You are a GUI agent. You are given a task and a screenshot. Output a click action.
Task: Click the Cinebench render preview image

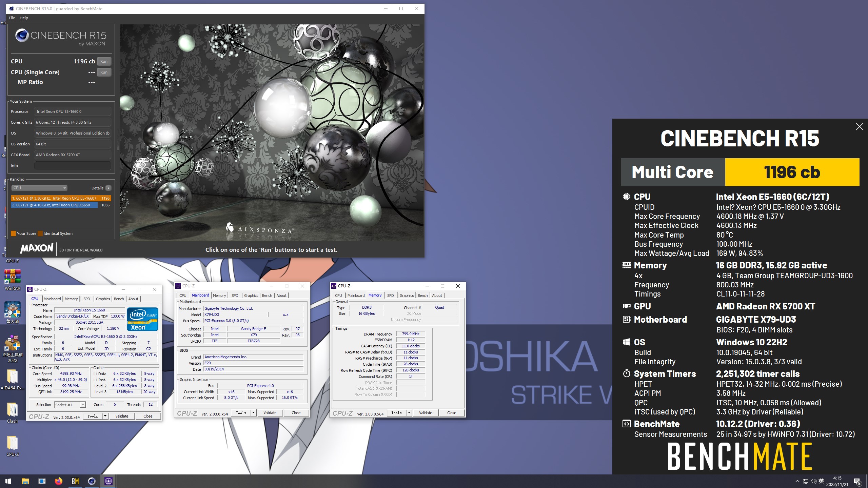(x=272, y=133)
